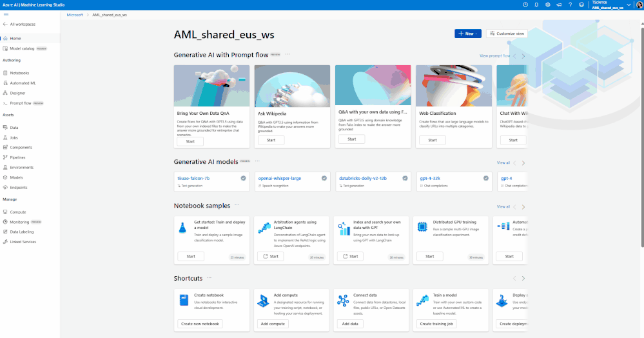Open notifications bell icon in header
This screenshot has height=338, width=644.
pyautogui.click(x=536, y=5)
